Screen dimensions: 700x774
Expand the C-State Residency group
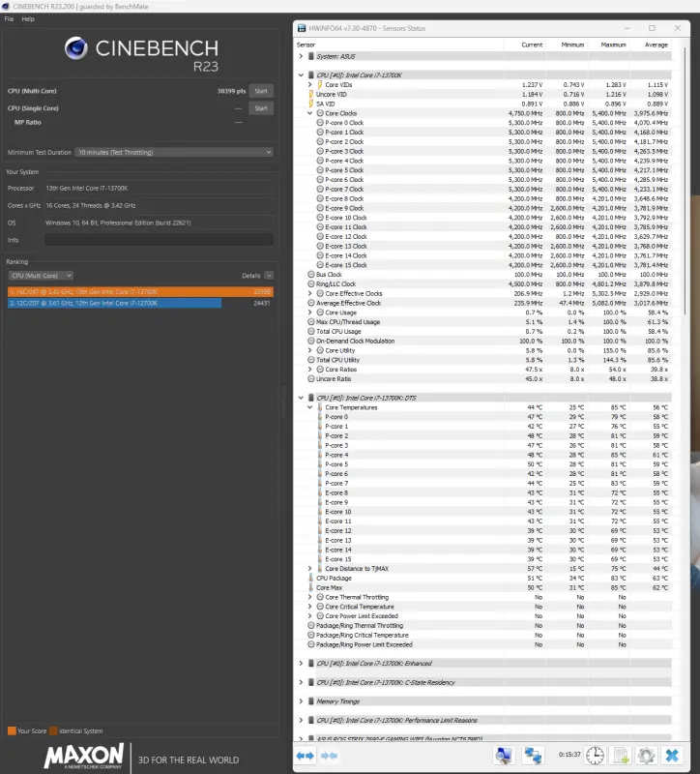301,682
